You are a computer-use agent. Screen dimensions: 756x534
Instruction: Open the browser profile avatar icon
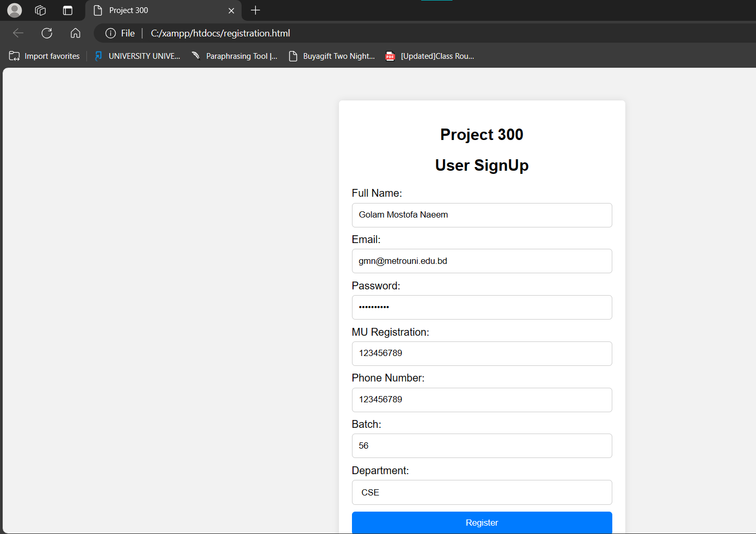pyautogui.click(x=15, y=10)
